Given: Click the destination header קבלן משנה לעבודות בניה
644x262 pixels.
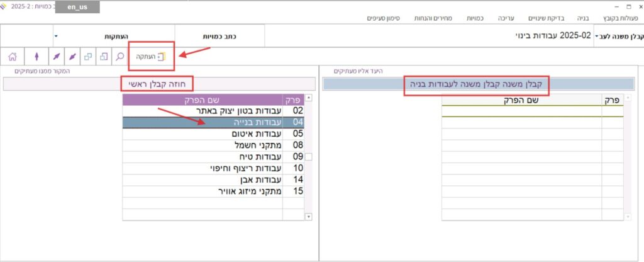Looking at the screenshot, I should point(476,84).
